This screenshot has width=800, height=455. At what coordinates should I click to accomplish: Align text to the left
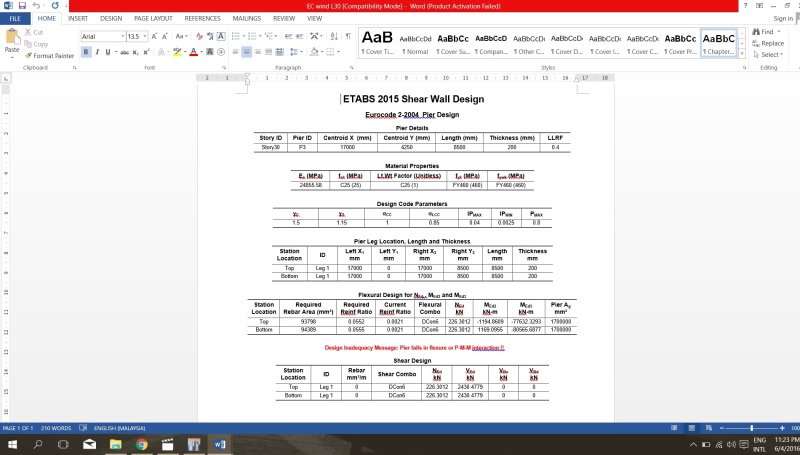point(236,52)
